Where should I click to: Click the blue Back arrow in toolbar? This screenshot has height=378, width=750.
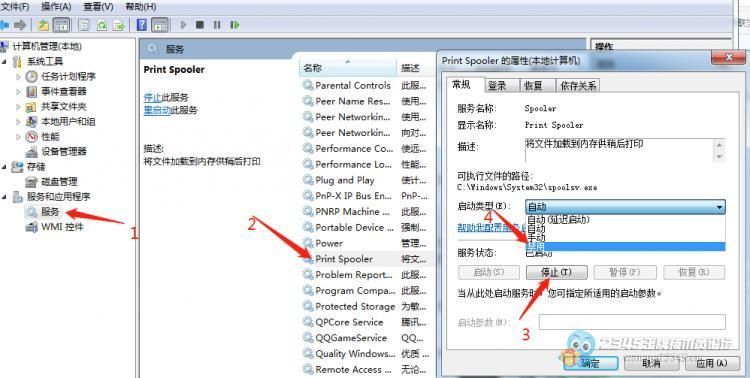[x=4, y=25]
